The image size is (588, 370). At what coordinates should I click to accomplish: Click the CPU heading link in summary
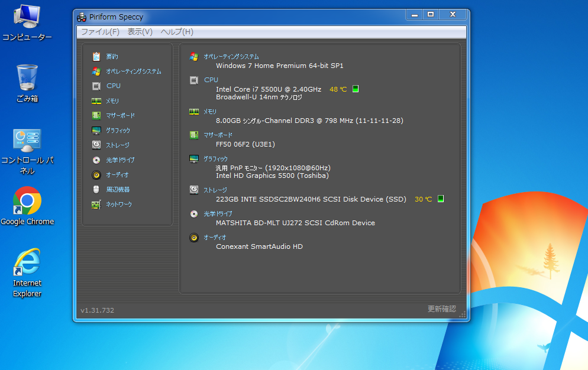coord(211,80)
